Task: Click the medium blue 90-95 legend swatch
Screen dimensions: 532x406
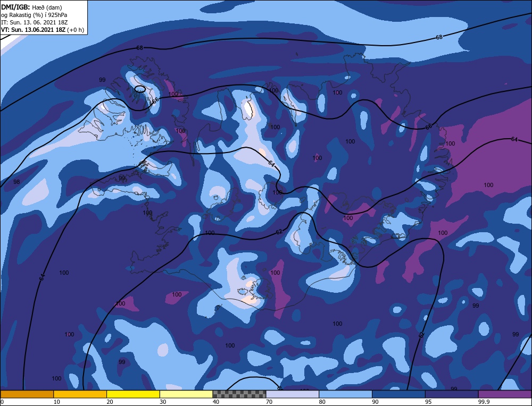Action: tap(398, 394)
